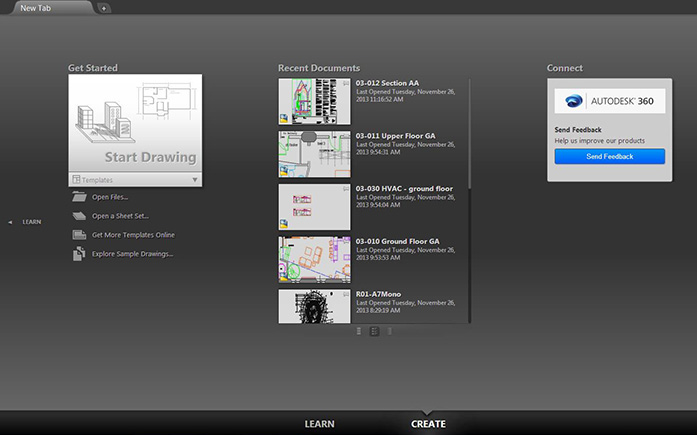Click the Start Drawing tile
Screen dimensions: 698x435
pos(135,123)
